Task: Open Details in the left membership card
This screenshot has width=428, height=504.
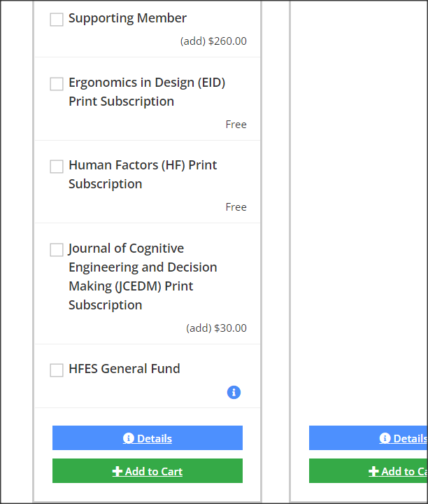Action: coord(148,438)
